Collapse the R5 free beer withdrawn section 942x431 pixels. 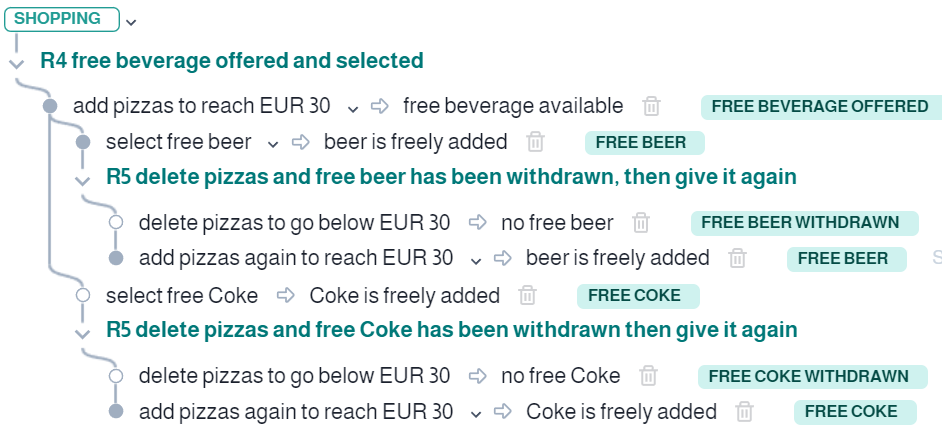[x=82, y=180]
